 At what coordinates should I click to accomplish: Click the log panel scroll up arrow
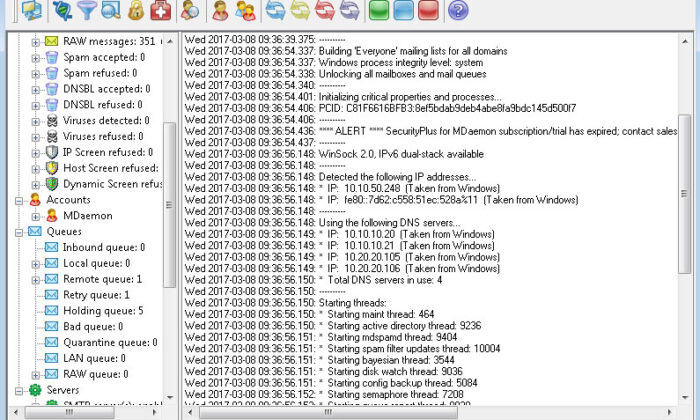(x=684, y=41)
